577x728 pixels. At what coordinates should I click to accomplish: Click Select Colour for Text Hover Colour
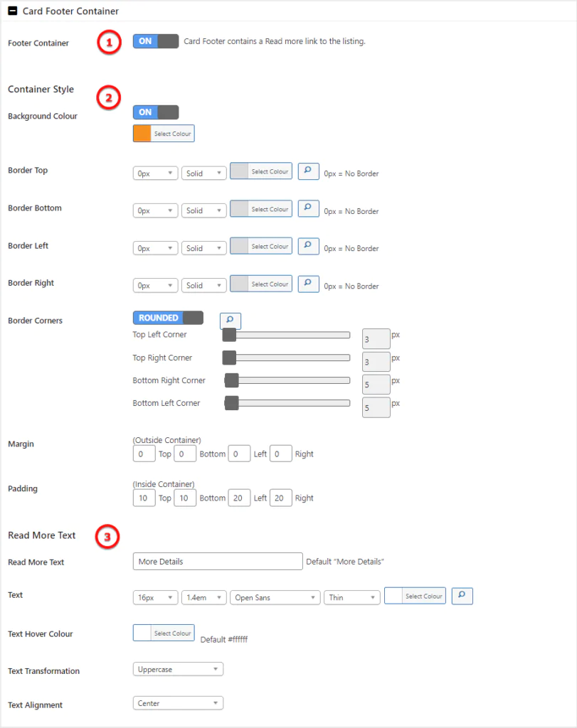coord(172,633)
